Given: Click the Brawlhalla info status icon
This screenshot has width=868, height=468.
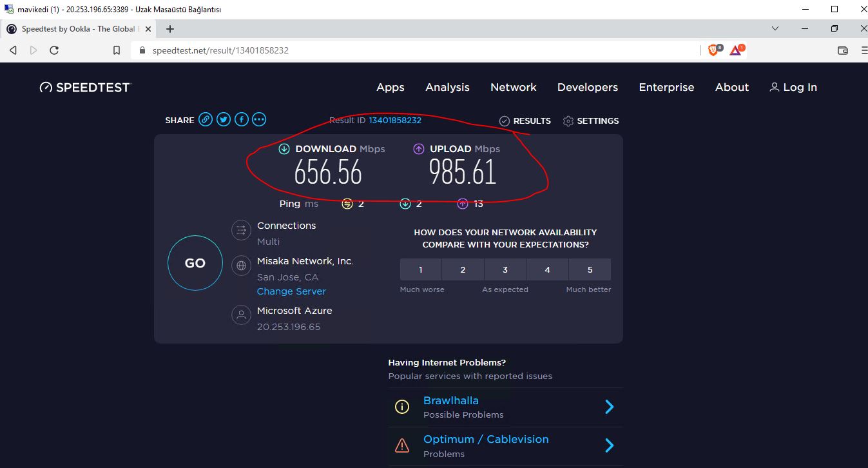Looking at the screenshot, I should coord(402,407).
